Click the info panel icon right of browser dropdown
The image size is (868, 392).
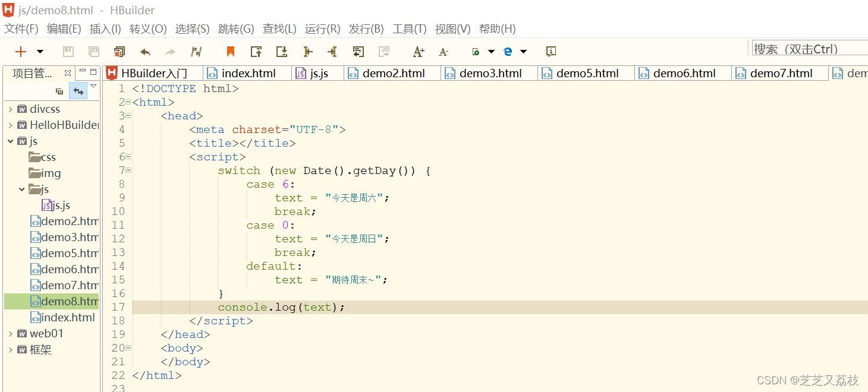pos(551,52)
